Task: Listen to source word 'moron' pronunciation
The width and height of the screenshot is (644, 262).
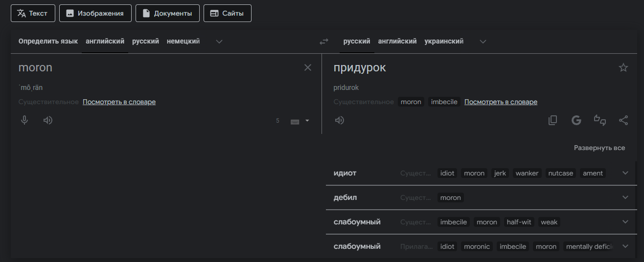Action: click(x=47, y=120)
